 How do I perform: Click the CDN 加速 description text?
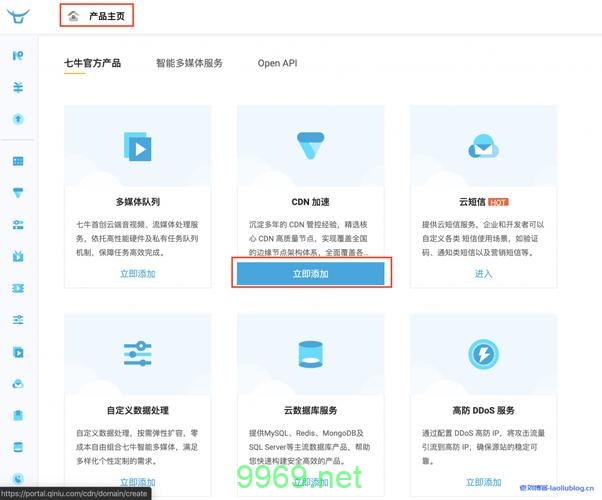click(x=309, y=238)
